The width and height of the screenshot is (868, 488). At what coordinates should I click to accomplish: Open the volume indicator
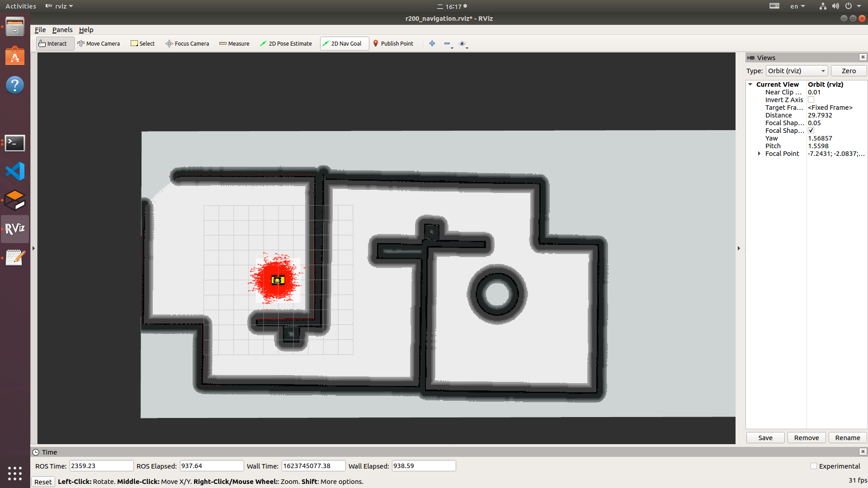pyautogui.click(x=835, y=6)
